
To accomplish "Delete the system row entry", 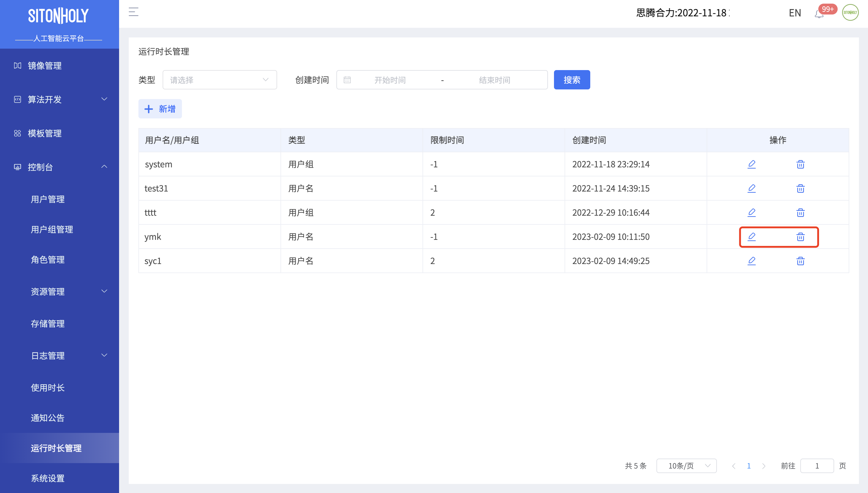I will pos(800,164).
